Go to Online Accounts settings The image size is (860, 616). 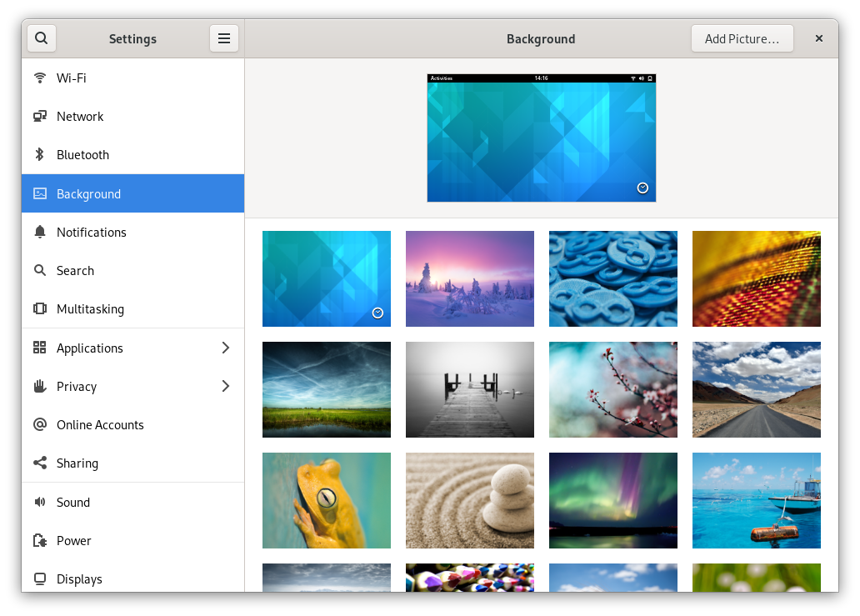click(x=100, y=425)
